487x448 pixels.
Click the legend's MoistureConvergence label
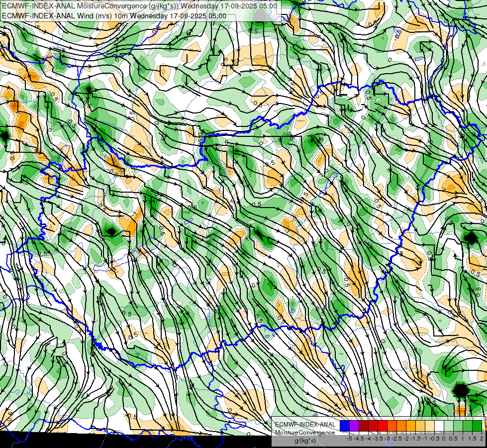tap(305, 433)
